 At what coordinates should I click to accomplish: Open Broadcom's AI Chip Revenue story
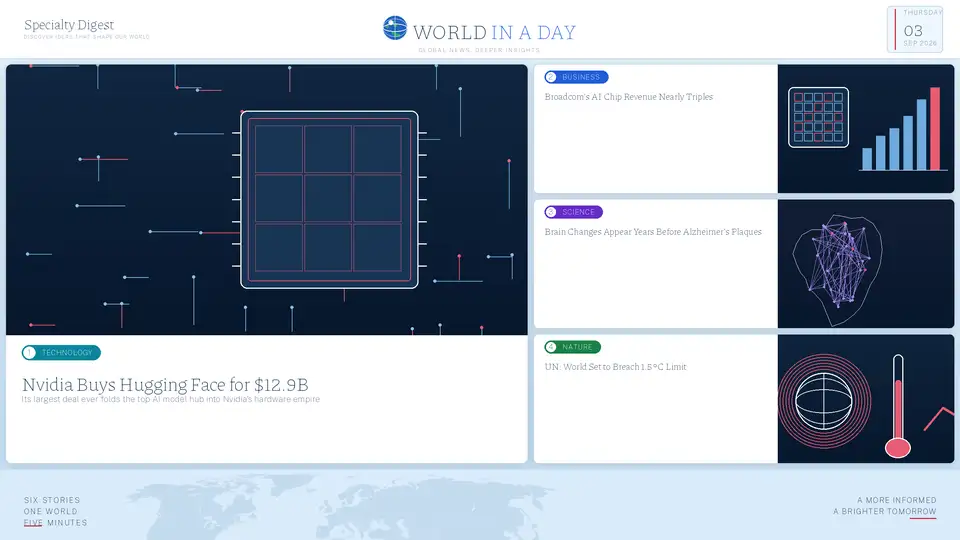point(629,97)
